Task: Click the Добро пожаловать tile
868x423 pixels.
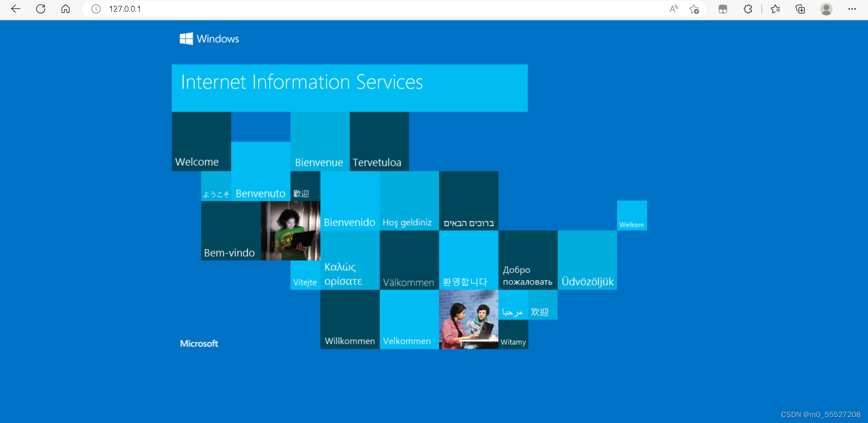Action: 528,260
